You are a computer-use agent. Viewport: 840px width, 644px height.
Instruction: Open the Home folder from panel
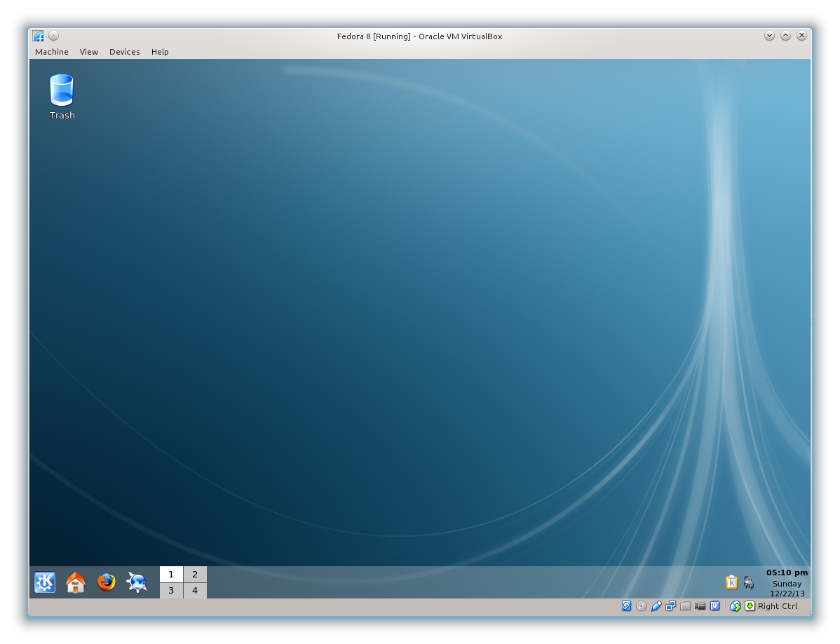coord(76,582)
